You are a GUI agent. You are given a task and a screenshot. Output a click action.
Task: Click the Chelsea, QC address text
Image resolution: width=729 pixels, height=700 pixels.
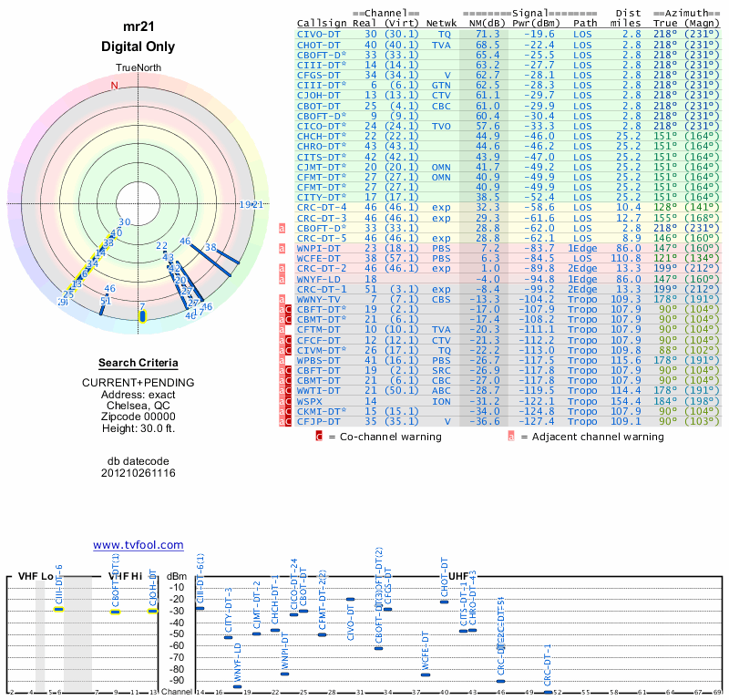(139, 406)
